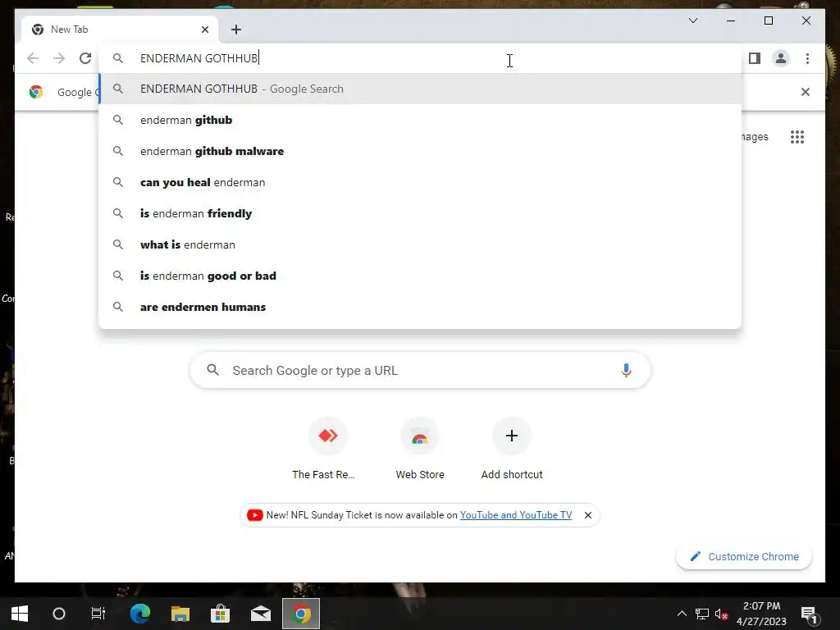Select 'is enderman good or bad' suggestion
The height and width of the screenshot is (630, 840).
coord(421,276)
